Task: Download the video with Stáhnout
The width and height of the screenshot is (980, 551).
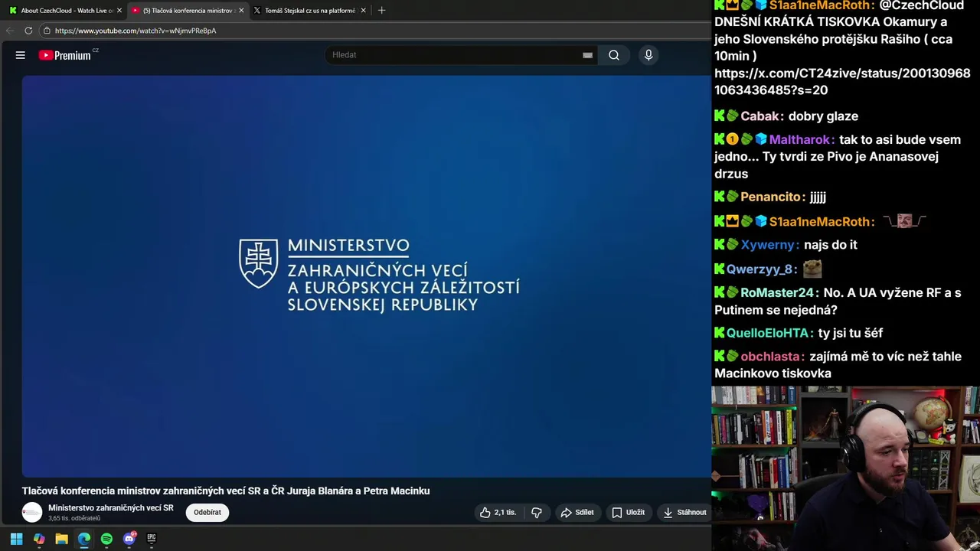Action: point(684,512)
